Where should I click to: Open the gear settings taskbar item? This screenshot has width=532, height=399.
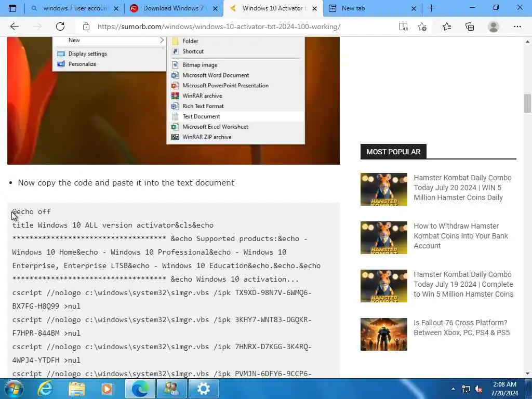[x=203, y=389]
